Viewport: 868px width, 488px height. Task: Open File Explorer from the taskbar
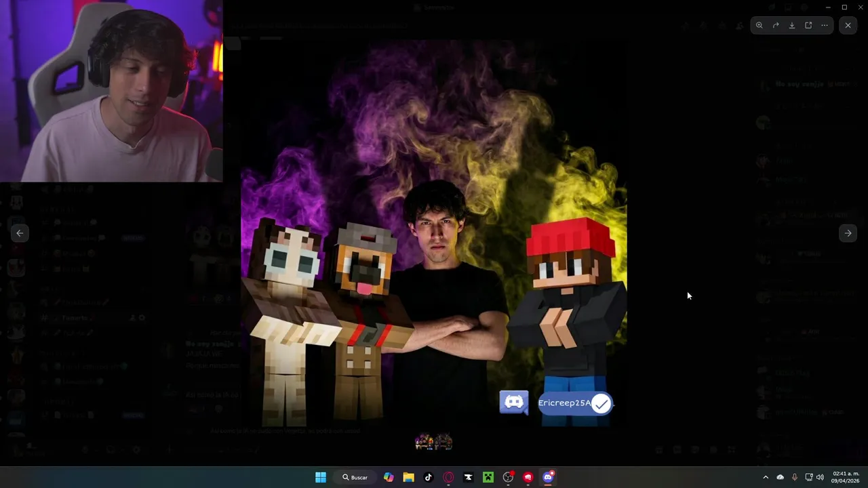coord(408,477)
